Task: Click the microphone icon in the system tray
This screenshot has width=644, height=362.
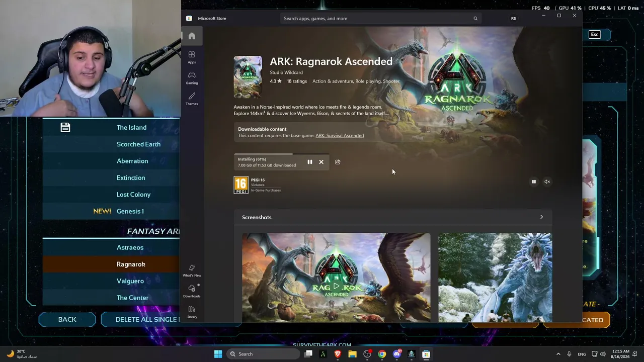Action: [x=569, y=354]
